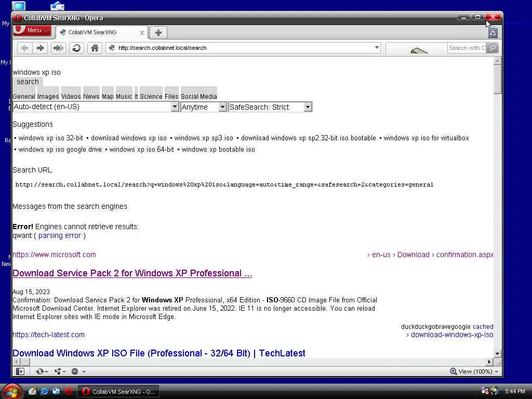Viewport: 532px width, 399px height.
Task: Click the system tray network icon
Action: [485, 391]
